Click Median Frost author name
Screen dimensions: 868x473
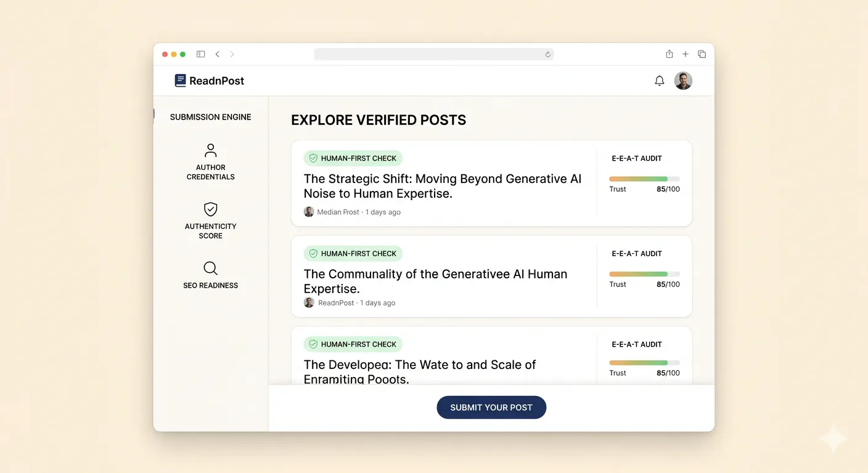[338, 212]
